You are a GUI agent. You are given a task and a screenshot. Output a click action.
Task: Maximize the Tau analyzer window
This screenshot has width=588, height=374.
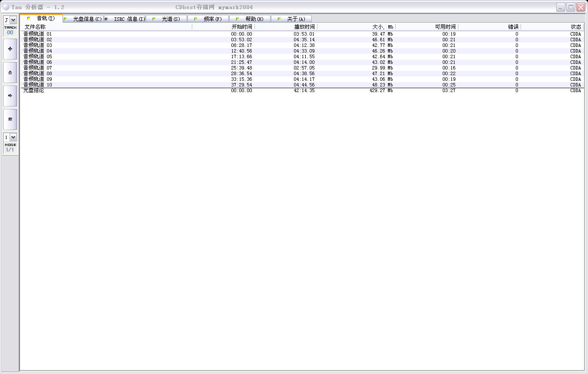coord(571,7)
